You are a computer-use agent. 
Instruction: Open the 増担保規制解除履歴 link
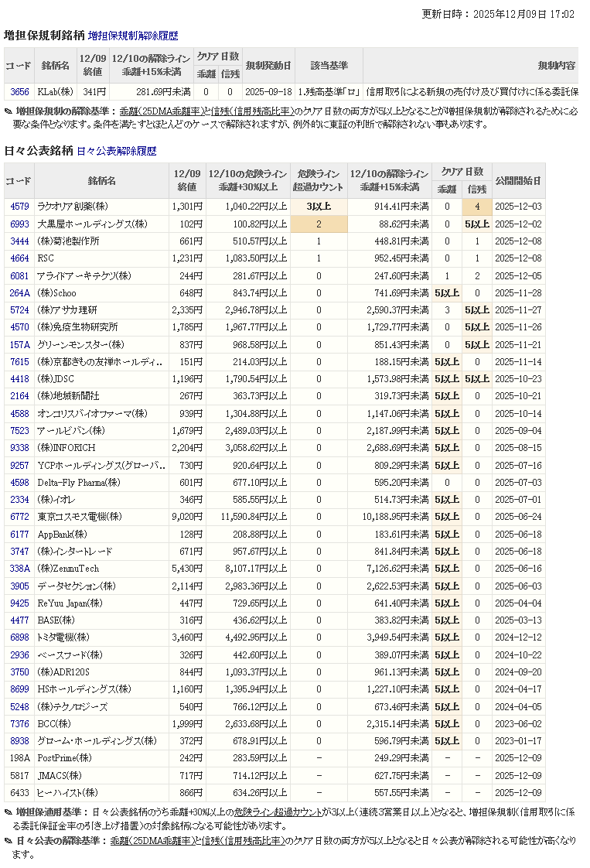pyautogui.click(x=133, y=36)
